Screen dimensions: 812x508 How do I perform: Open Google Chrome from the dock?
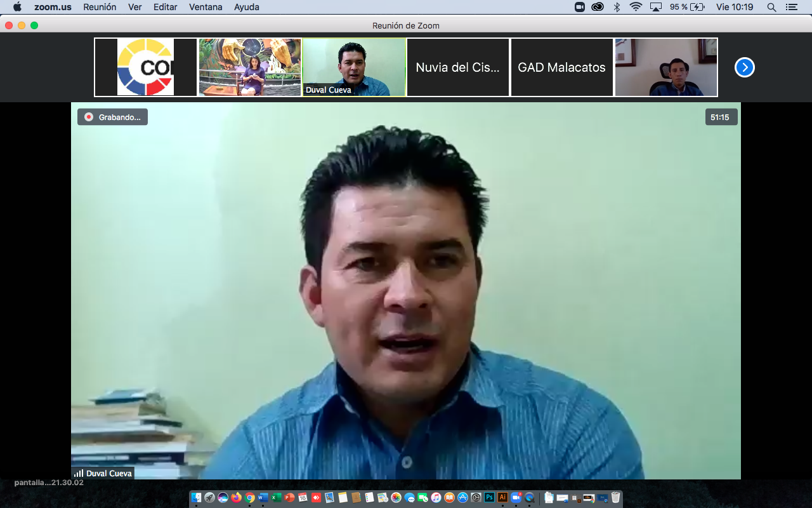[x=250, y=498]
